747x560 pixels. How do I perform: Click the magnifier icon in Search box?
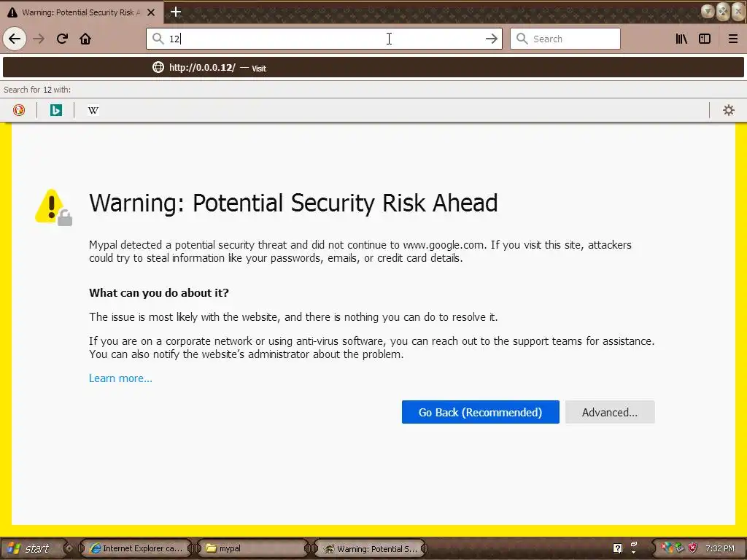[522, 39]
